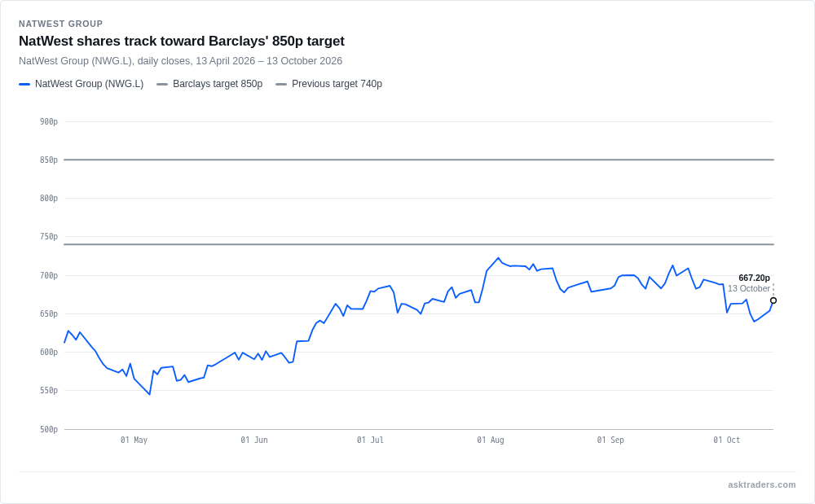Click the 01 Sep x-axis label
This screenshot has width=815, height=504.
click(x=610, y=440)
